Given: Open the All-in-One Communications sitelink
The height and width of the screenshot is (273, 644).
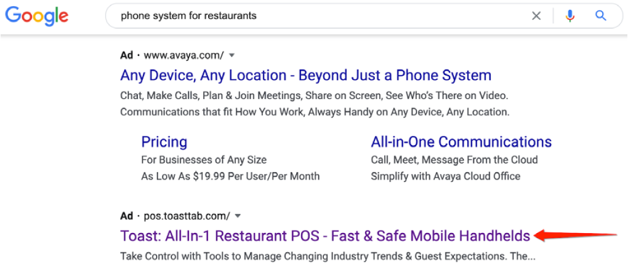Looking at the screenshot, I should tap(461, 142).
